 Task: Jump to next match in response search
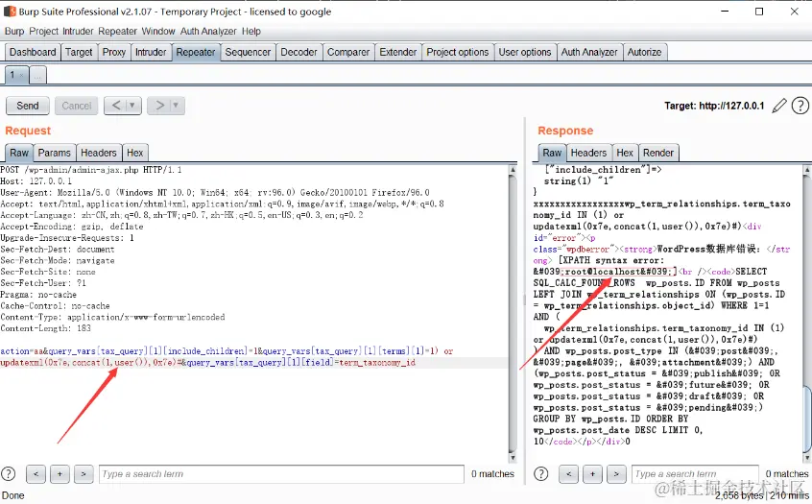(616, 474)
